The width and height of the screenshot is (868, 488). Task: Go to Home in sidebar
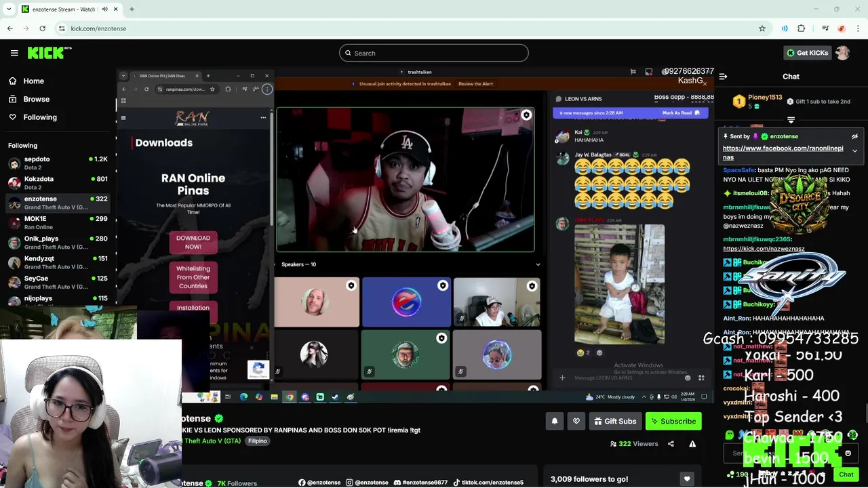pos(33,81)
